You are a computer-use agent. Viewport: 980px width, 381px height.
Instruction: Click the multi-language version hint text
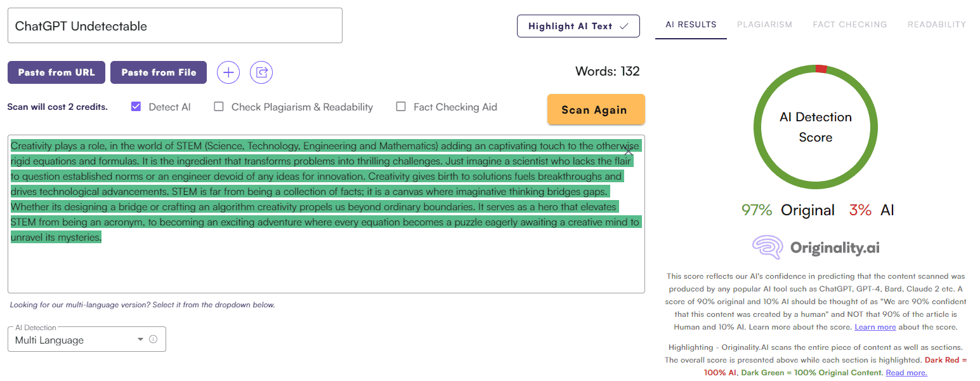[x=143, y=305]
